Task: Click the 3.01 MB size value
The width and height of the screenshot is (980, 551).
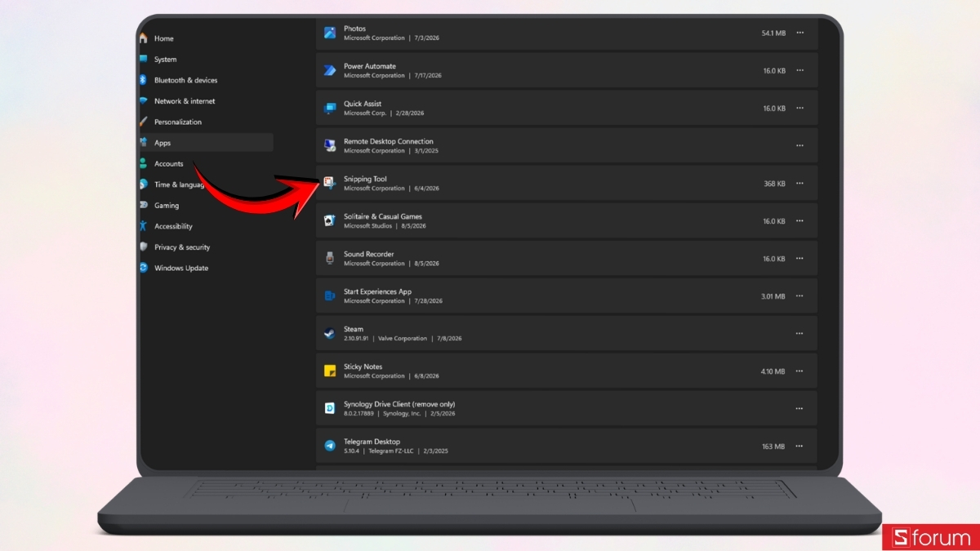Action: [773, 296]
